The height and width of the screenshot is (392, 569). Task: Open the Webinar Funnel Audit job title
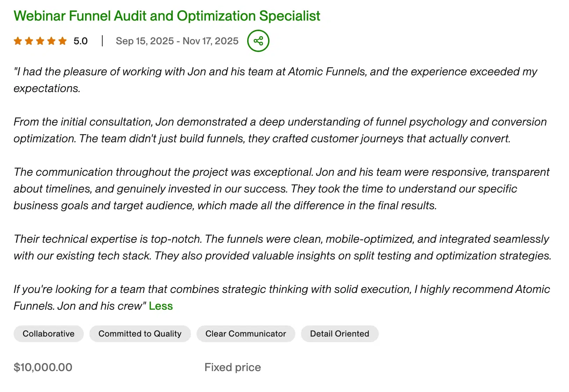pos(167,16)
